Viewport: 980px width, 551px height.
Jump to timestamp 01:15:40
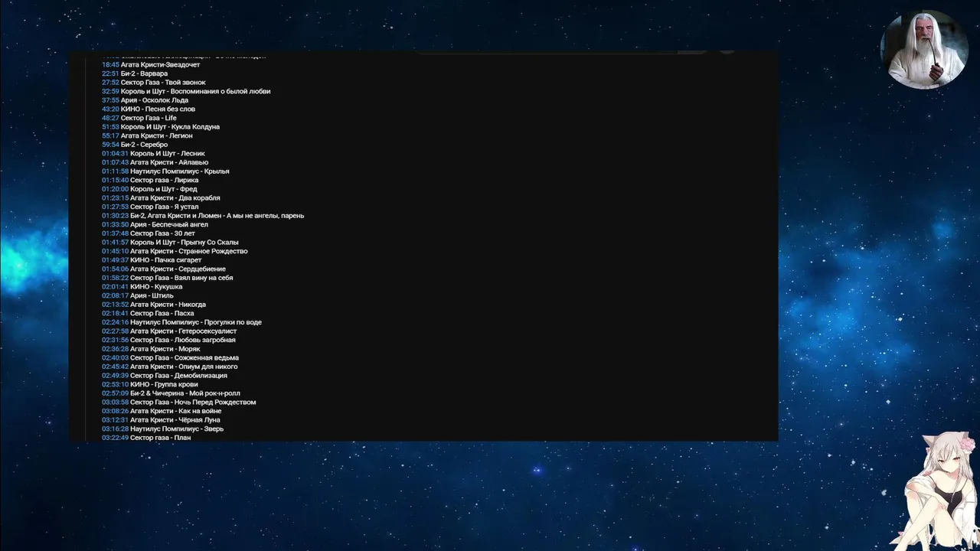click(115, 181)
